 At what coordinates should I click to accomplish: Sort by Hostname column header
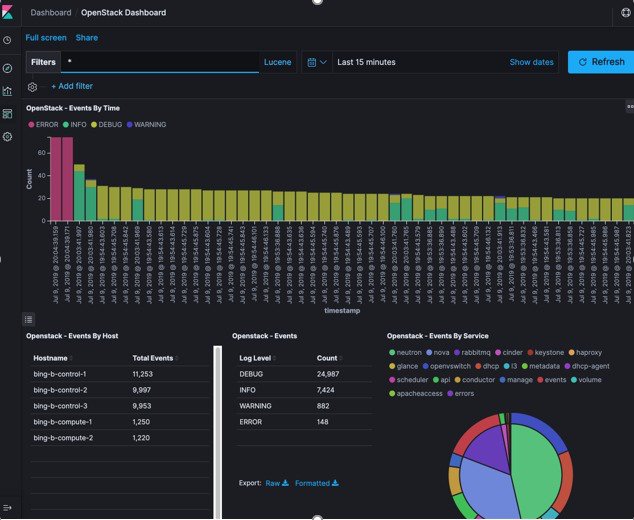tap(51, 358)
